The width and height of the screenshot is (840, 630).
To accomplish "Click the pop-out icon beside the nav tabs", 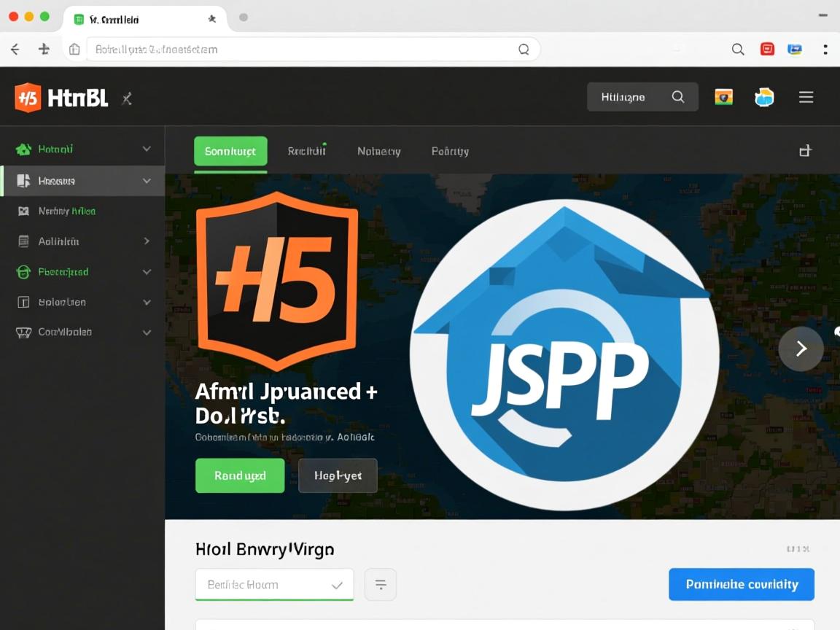I will click(x=805, y=150).
